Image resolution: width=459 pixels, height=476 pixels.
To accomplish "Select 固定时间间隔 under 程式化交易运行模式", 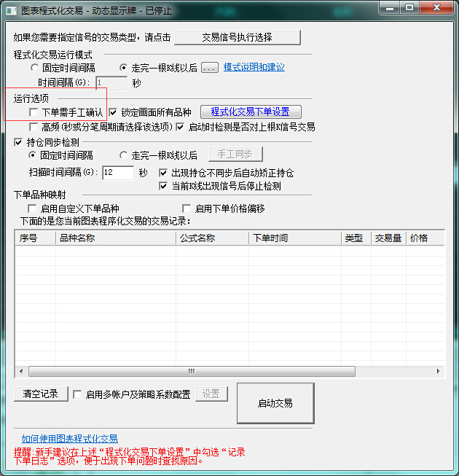I will click(x=34, y=68).
